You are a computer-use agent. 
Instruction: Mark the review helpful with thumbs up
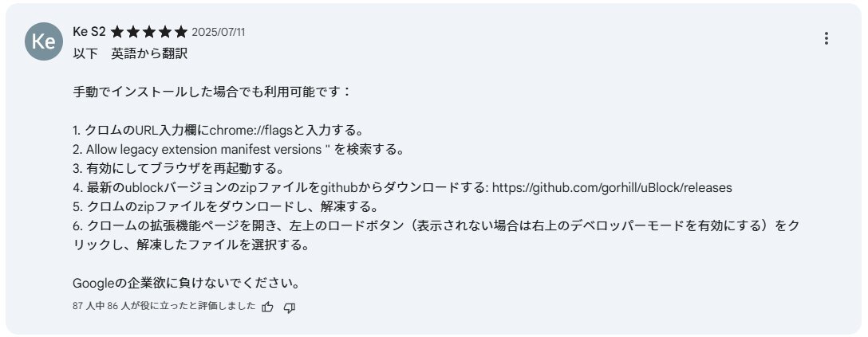pyautogui.click(x=267, y=307)
